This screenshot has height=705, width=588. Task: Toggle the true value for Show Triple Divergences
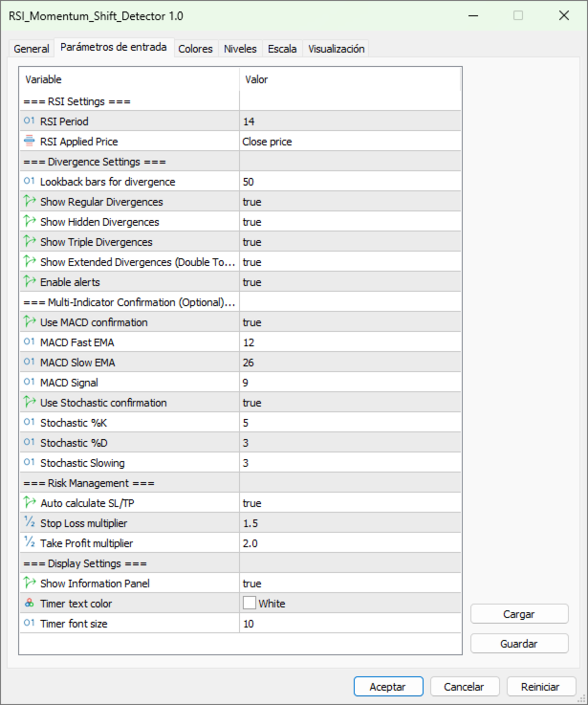click(350, 242)
